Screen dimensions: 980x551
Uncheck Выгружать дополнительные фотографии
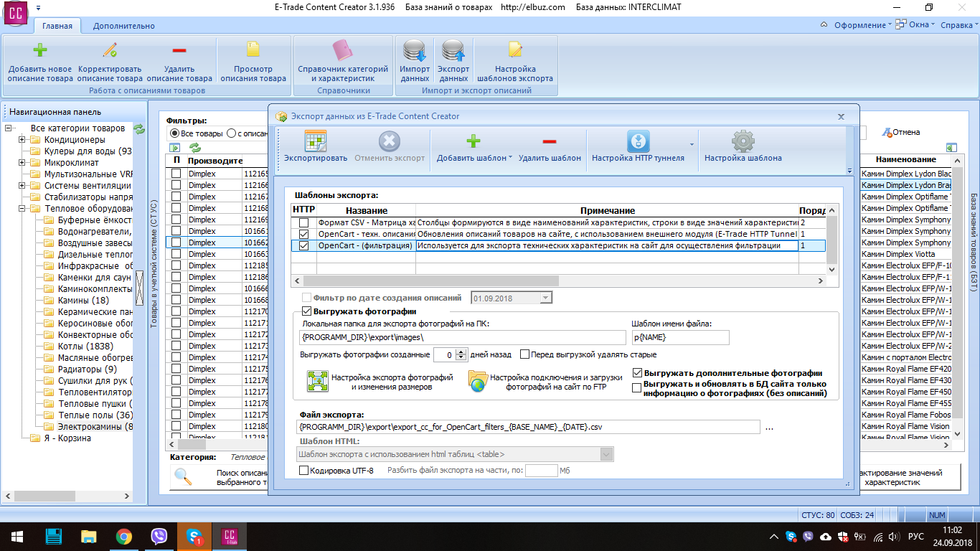click(x=638, y=373)
